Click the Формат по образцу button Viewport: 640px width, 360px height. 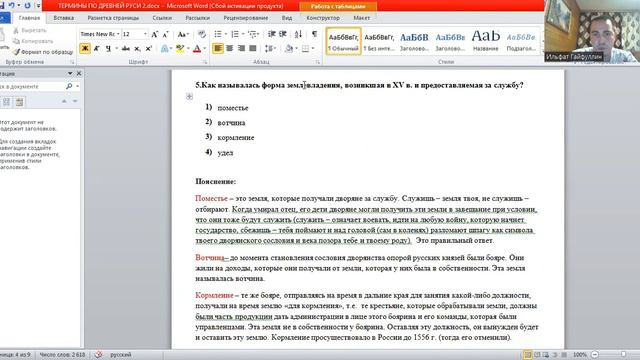[x=43, y=52]
